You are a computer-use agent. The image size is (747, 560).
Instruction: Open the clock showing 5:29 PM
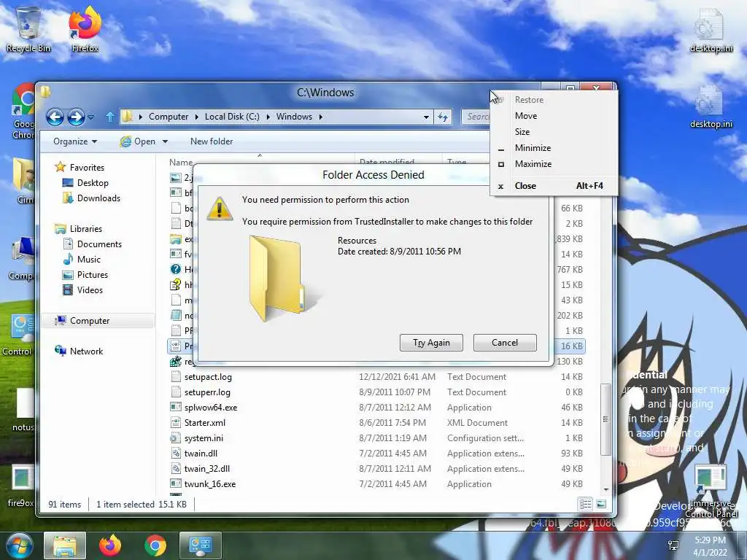click(710, 546)
